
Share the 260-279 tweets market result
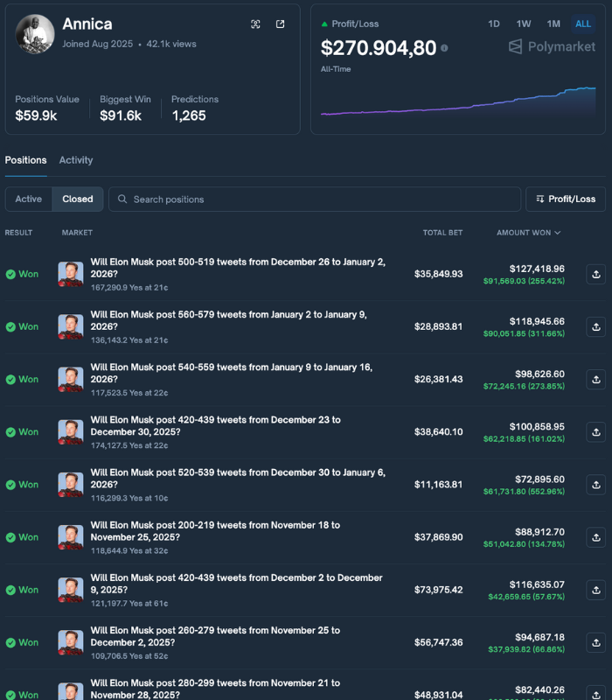(x=596, y=643)
